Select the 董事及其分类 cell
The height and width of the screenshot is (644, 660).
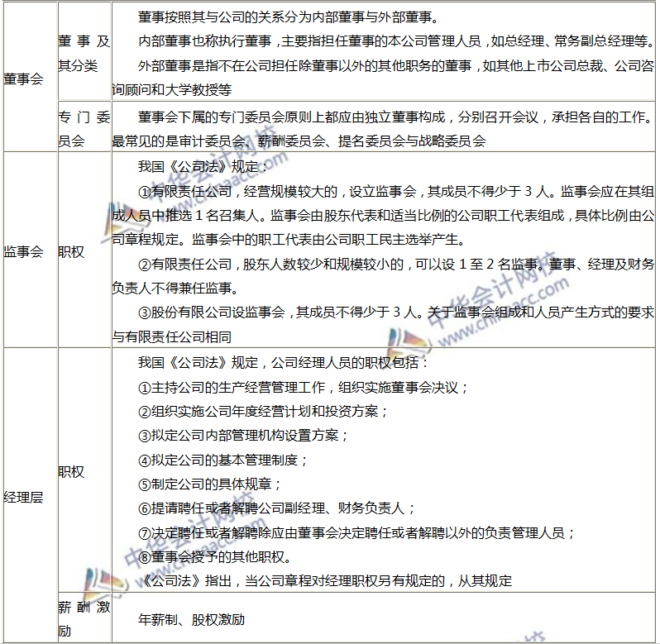(84, 53)
